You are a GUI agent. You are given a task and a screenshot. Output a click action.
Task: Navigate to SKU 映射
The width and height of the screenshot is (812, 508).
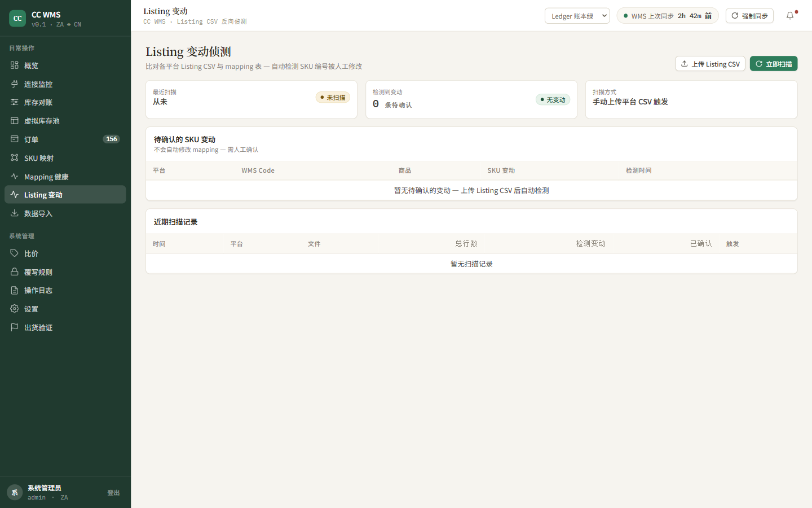tap(65, 158)
